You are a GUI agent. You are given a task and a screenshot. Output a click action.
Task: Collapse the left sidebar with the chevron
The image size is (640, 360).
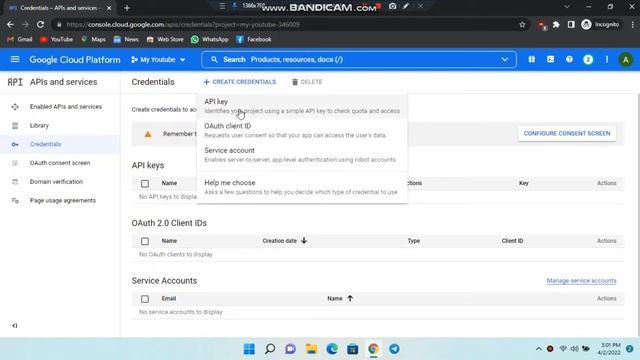[15, 325]
